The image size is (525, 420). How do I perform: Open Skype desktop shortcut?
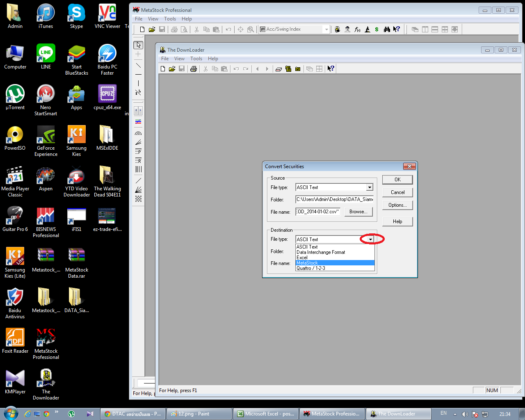coord(76,16)
